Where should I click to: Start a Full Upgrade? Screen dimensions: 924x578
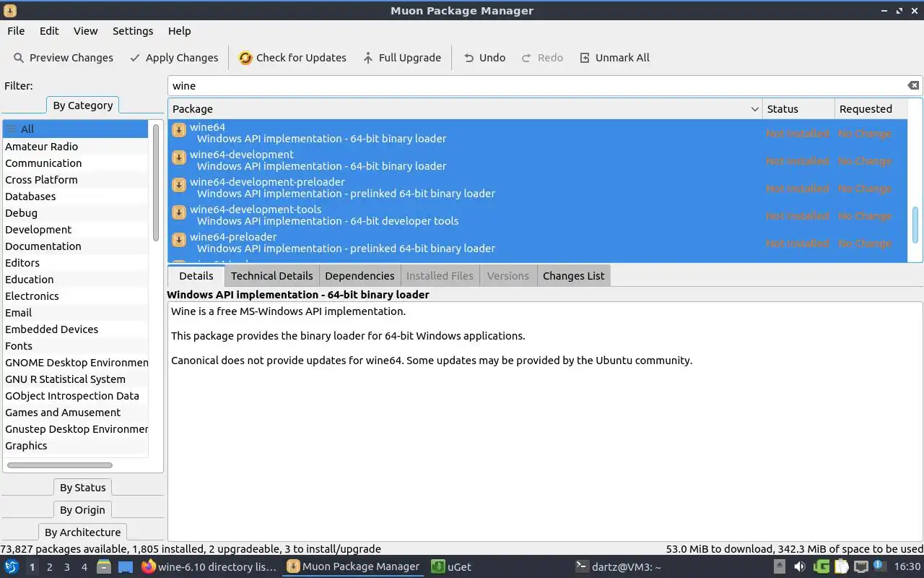(402, 58)
